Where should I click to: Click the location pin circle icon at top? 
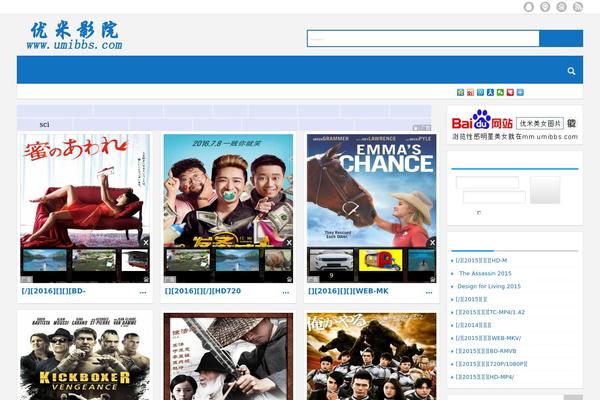pyautogui.click(x=545, y=7)
